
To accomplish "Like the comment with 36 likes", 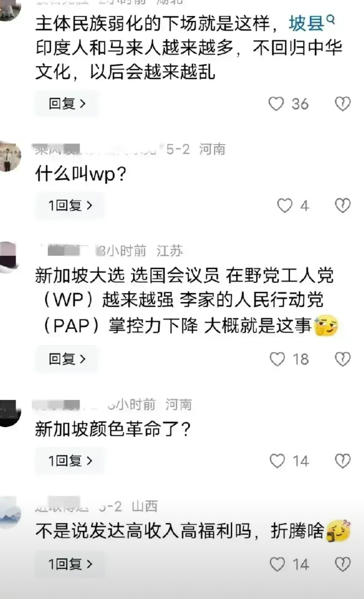I will coord(276,104).
